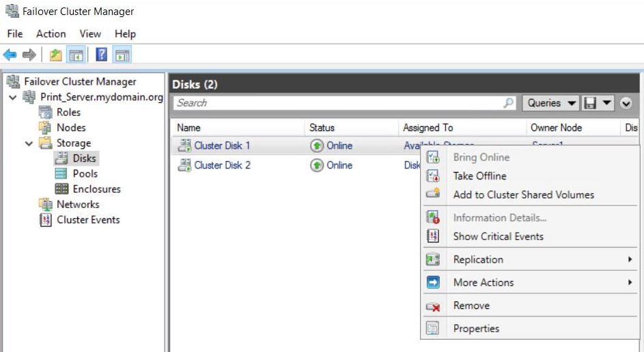
Task: Click the save query floppy disk icon
Action: [590, 103]
